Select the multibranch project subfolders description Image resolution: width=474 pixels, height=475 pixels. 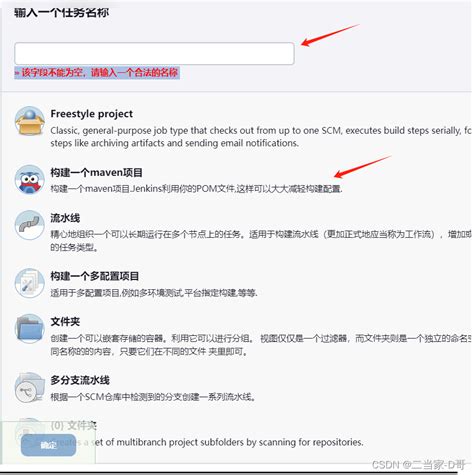pyautogui.click(x=228, y=442)
